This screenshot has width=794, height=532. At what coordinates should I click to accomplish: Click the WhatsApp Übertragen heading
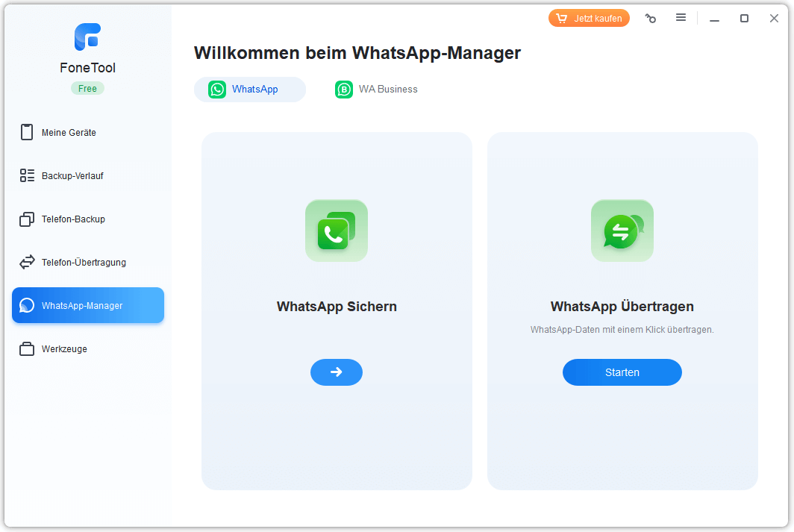click(622, 307)
